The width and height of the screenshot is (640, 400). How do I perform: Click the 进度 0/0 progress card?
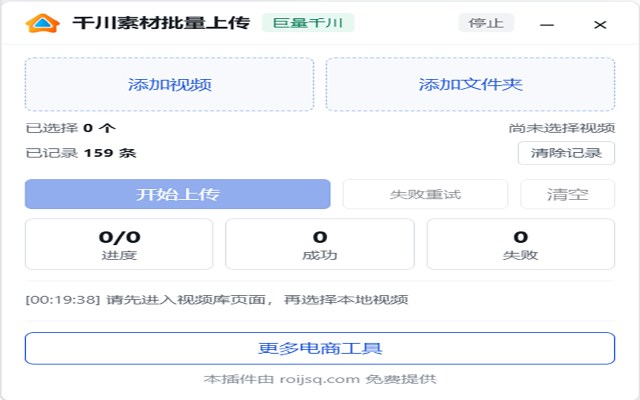click(119, 244)
